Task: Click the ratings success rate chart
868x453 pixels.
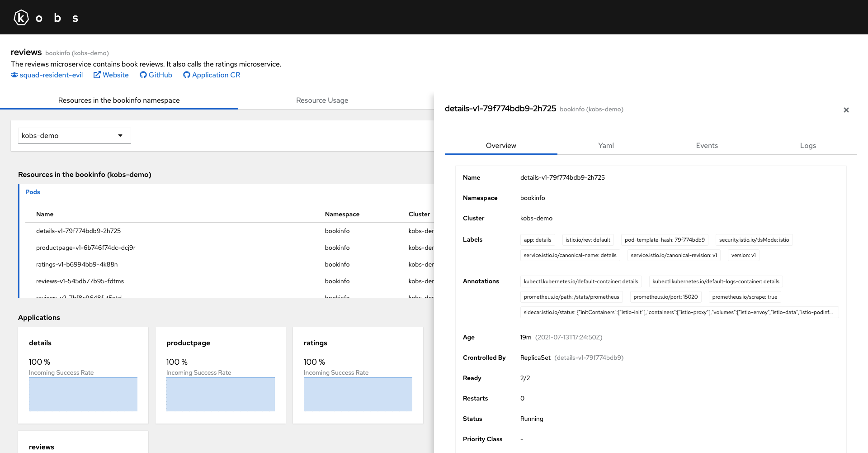Action: point(358,395)
